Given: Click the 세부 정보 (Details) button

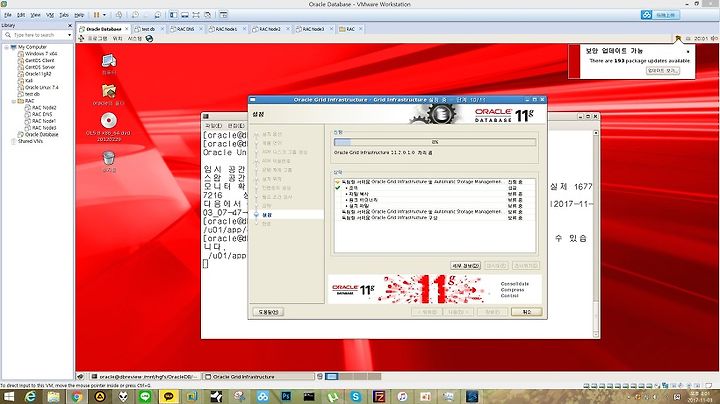Looking at the screenshot, I should pyautogui.click(x=465, y=266).
